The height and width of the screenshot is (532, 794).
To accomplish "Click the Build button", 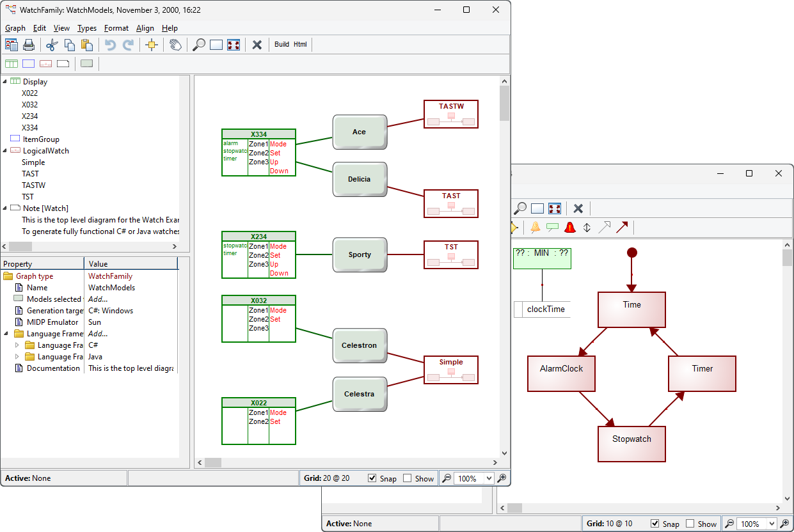I will [x=282, y=45].
